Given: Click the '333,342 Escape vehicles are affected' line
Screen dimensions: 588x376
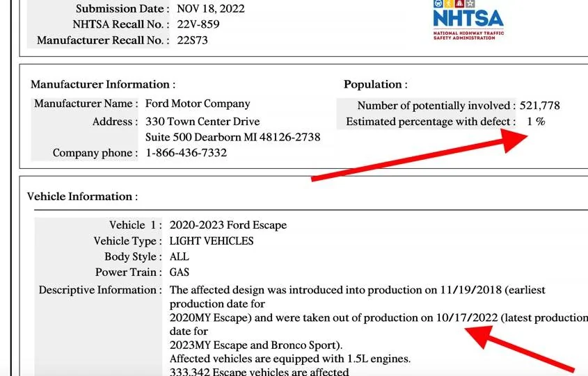Looking at the screenshot, I should [259, 372].
